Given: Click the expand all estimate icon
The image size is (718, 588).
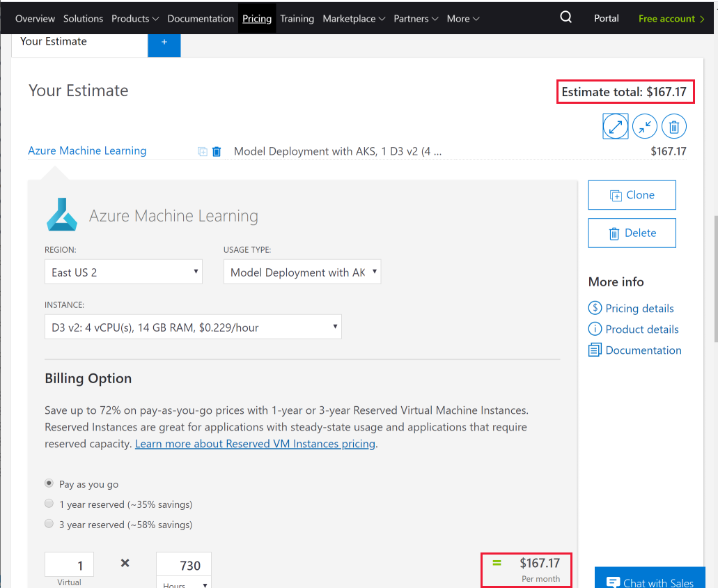Looking at the screenshot, I should point(616,127).
